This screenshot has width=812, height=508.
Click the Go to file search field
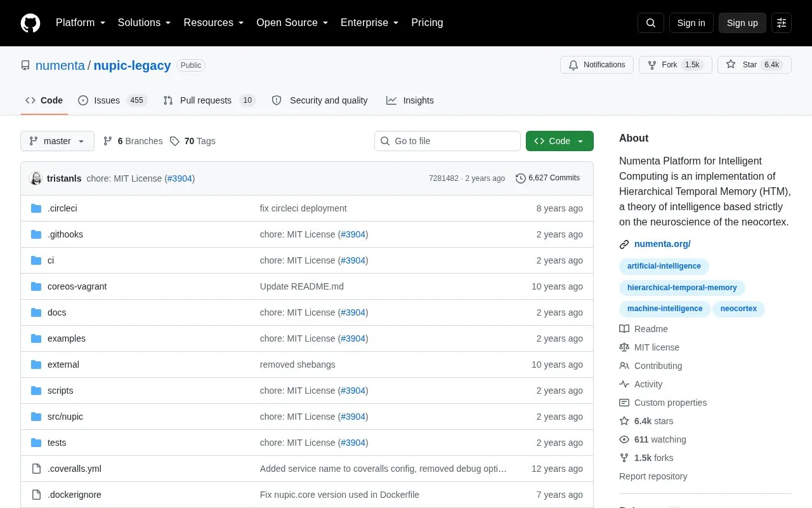point(447,141)
